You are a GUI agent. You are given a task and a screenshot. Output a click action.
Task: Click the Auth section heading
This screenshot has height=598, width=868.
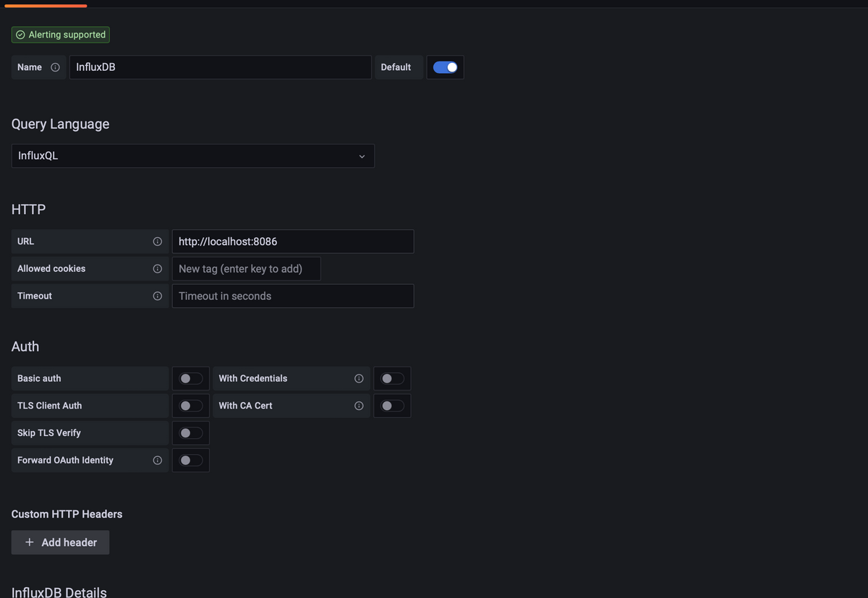(25, 346)
